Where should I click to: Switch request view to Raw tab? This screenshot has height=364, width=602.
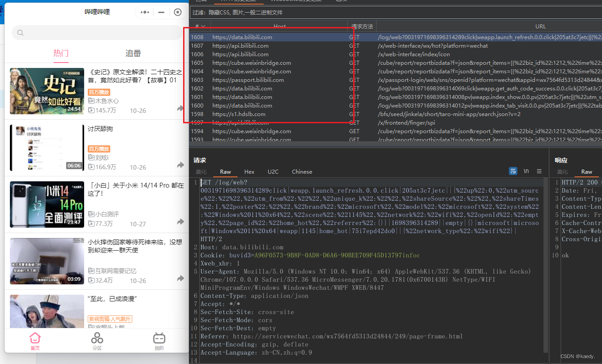point(225,172)
